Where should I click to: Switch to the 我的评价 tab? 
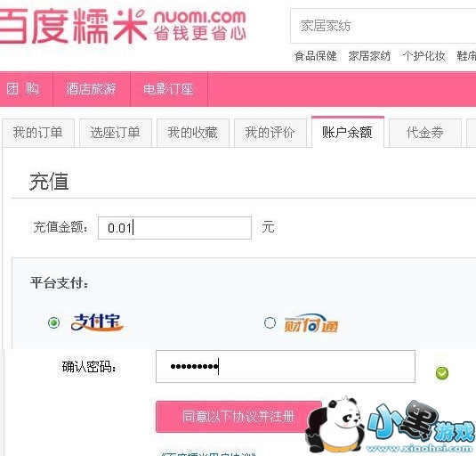270,133
